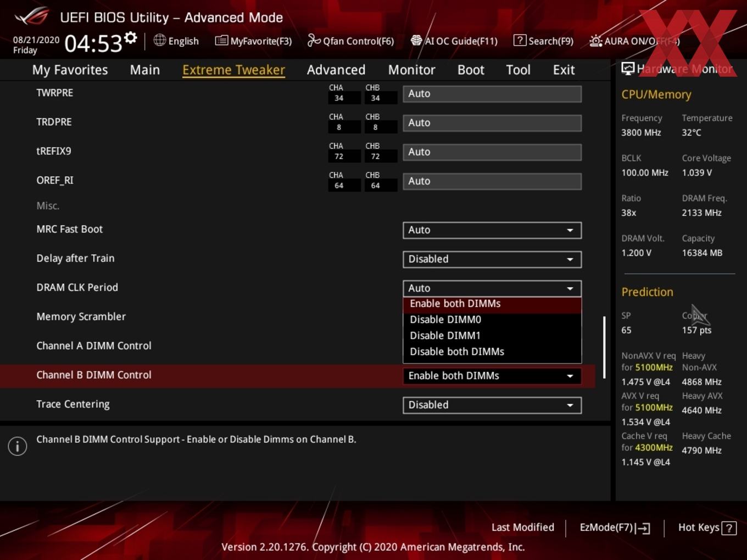
Task: Go to the Exit tab
Action: pos(564,70)
